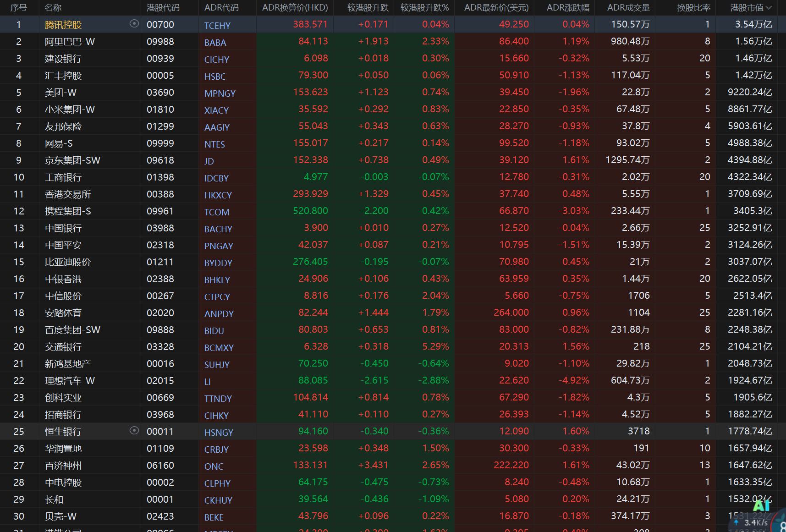Image resolution: width=786 pixels, height=532 pixels.
Task: Select 中国平安 stock name
Action: pos(63,245)
